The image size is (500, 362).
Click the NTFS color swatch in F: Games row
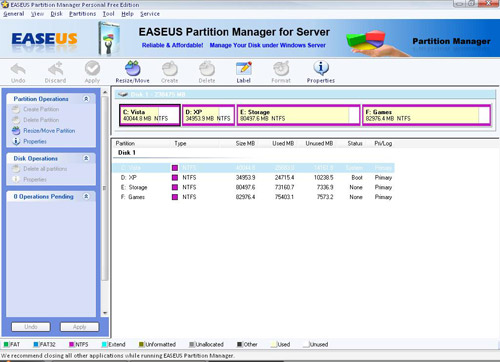pos(175,197)
